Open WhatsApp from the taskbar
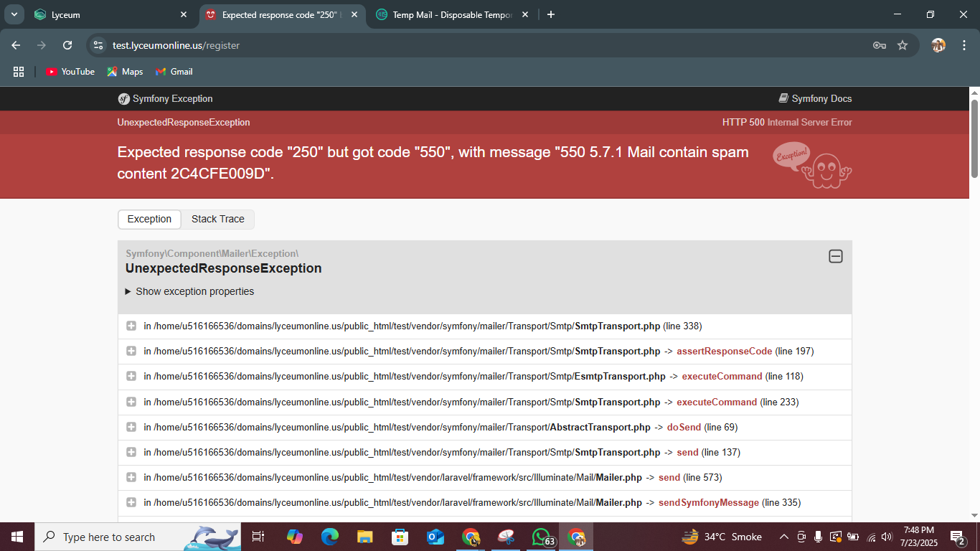The width and height of the screenshot is (980, 551). (x=541, y=537)
